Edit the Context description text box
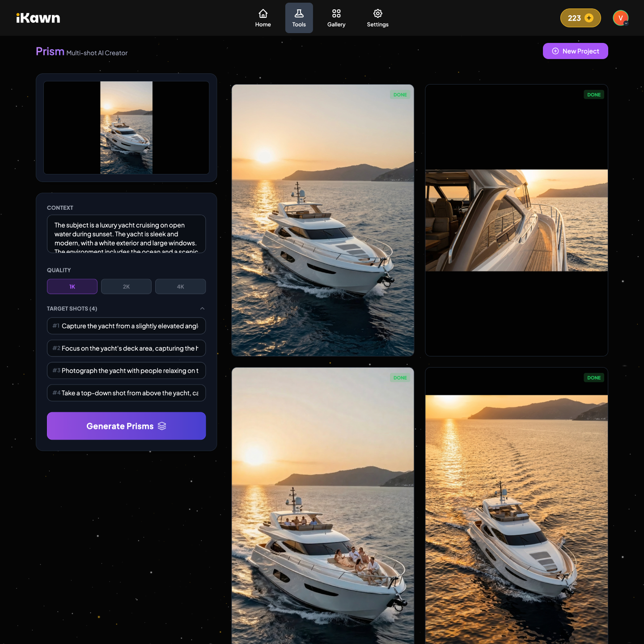The width and height of the screenshot is (644, 644). click(126, 234)
